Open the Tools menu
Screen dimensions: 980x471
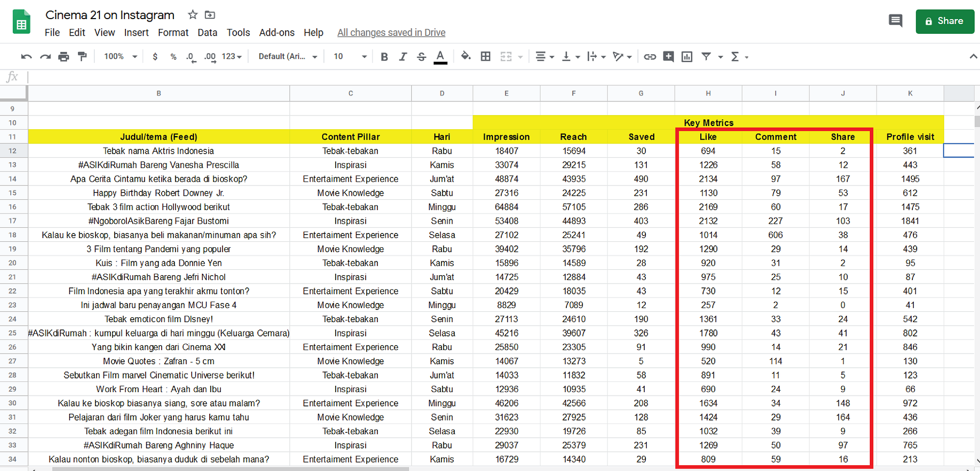point(238,33)
